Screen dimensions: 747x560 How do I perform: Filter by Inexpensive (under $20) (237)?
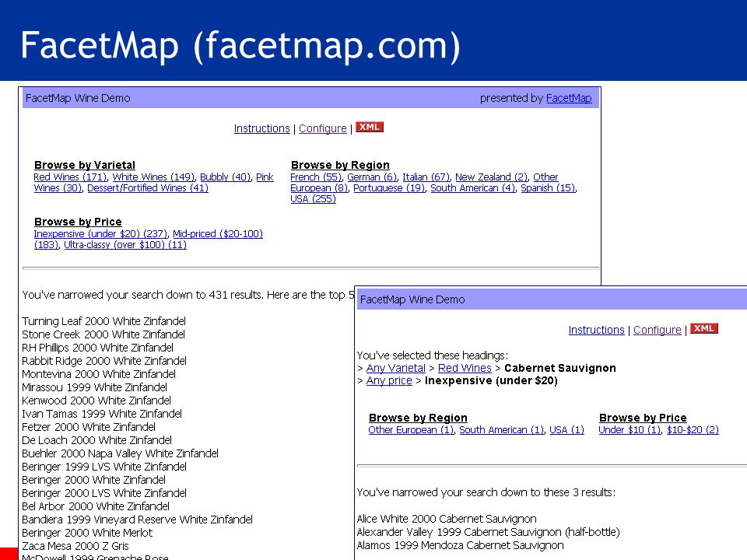(100, 234)
